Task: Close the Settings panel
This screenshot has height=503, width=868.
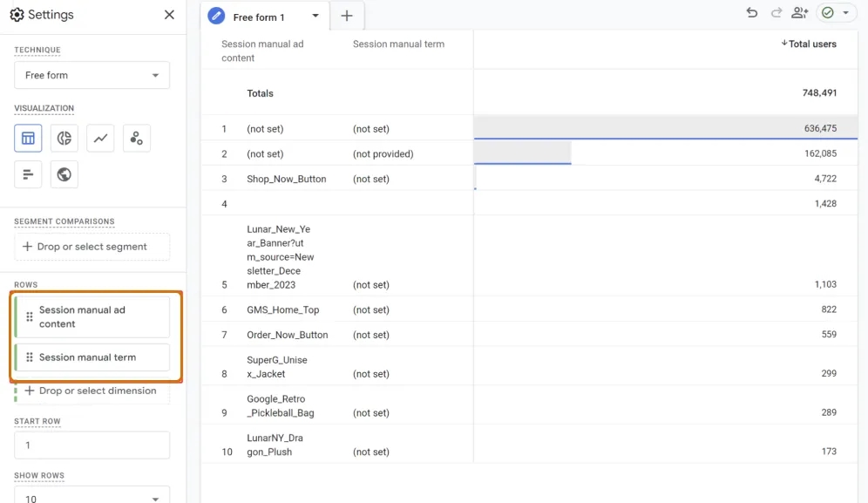Action: (x=169, y=15)
